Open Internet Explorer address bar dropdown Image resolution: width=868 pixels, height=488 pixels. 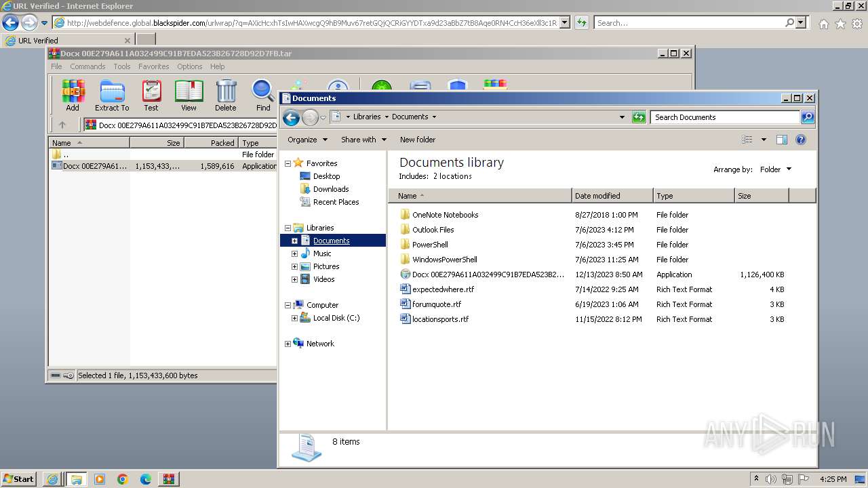(564, 23)
